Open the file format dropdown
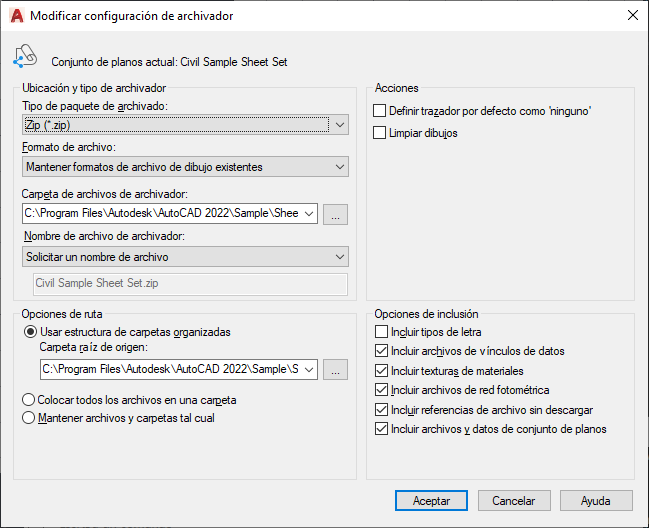Image resolution: width=649 pixels, height=528 pixels. pos(185,167)
